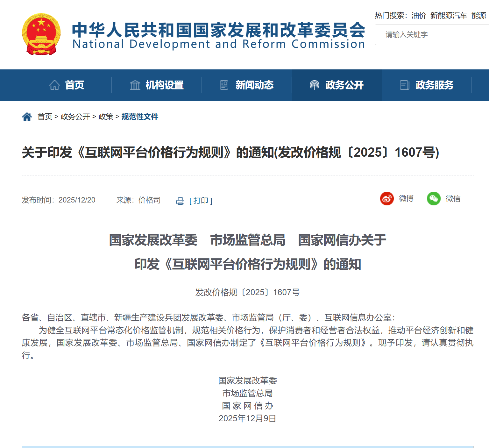Image resolution: width=489 pixels, height=448 pixels.
Task: Share via the red Weibo icon
Action: pos(387,199)
